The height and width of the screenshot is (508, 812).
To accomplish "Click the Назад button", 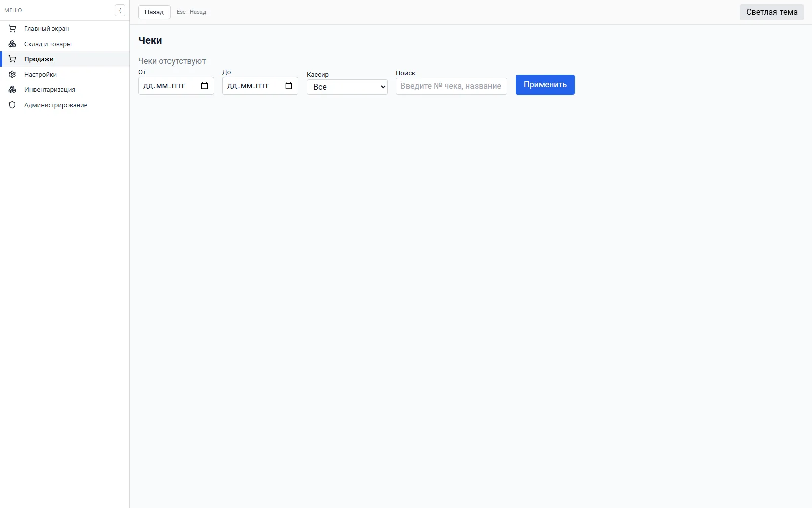I will (154, 12).
